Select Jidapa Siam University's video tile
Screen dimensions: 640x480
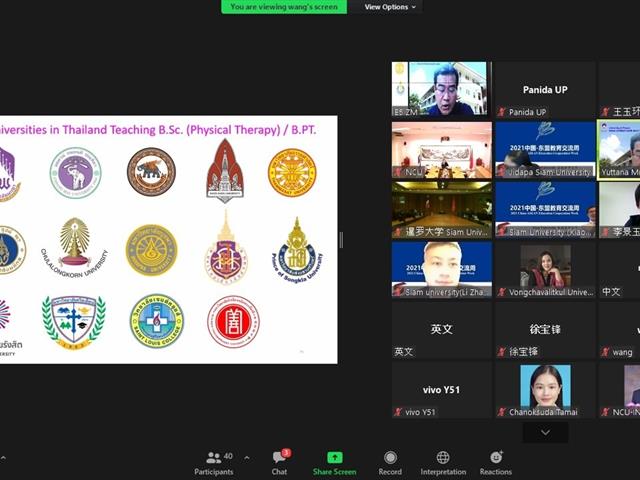[x=545, y=150]
